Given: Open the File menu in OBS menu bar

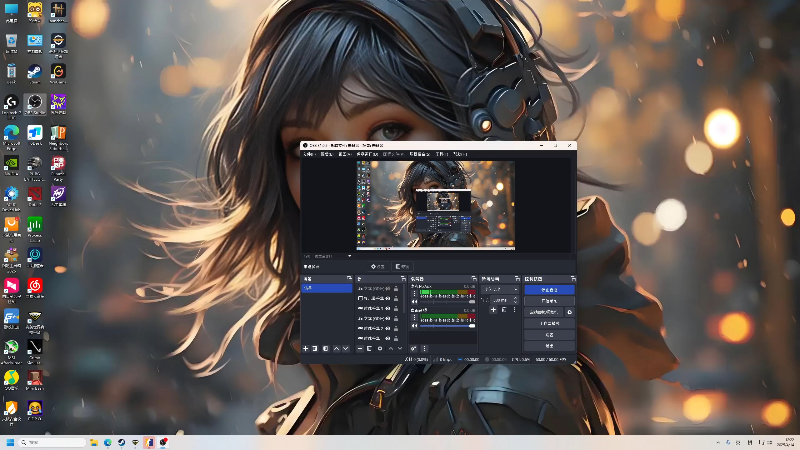Looking at the screenshot, I should 309,154.
